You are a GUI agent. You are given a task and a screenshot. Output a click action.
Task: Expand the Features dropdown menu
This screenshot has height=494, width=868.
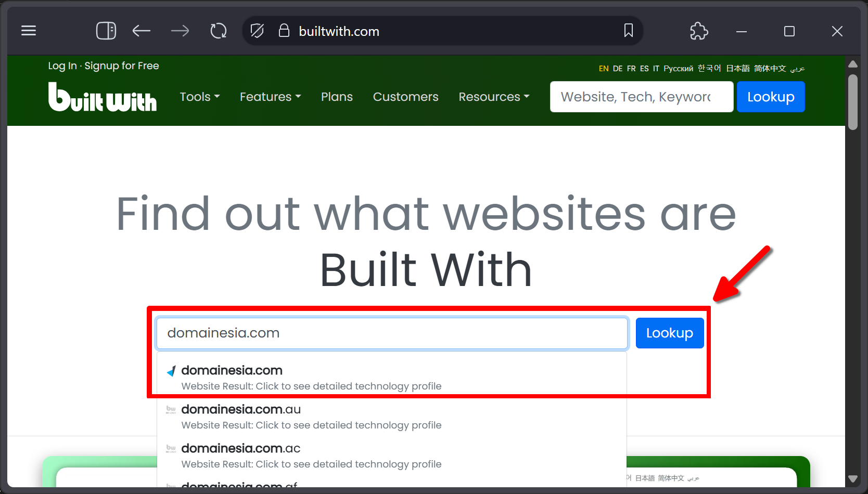point(271,97)
